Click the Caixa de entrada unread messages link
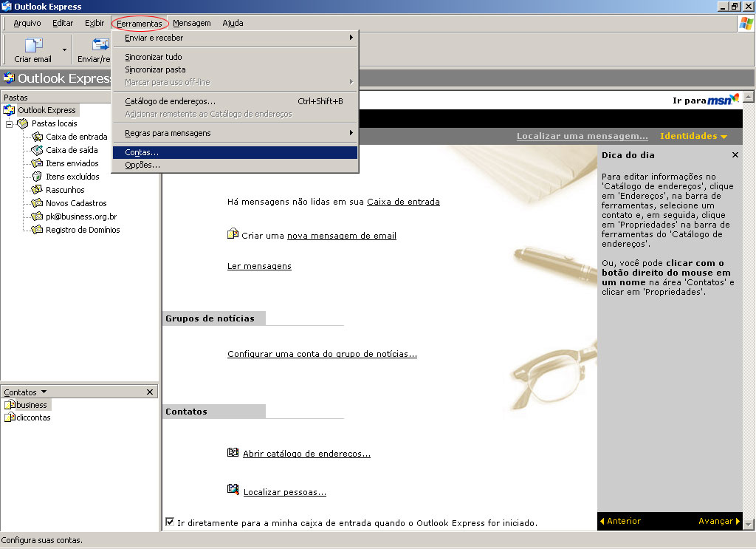The width and height of the screenshot is (756, 549). 403,202
